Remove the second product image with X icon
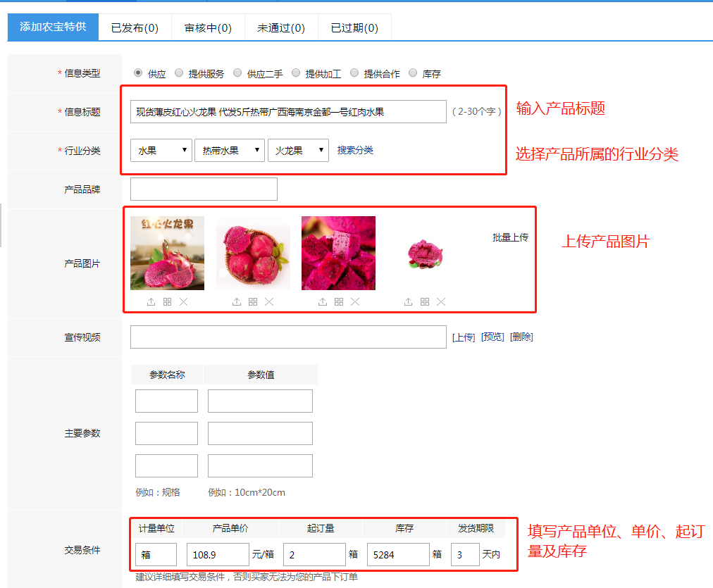Image resolution: width=713 pixels, height=588 pixels. 269,302
